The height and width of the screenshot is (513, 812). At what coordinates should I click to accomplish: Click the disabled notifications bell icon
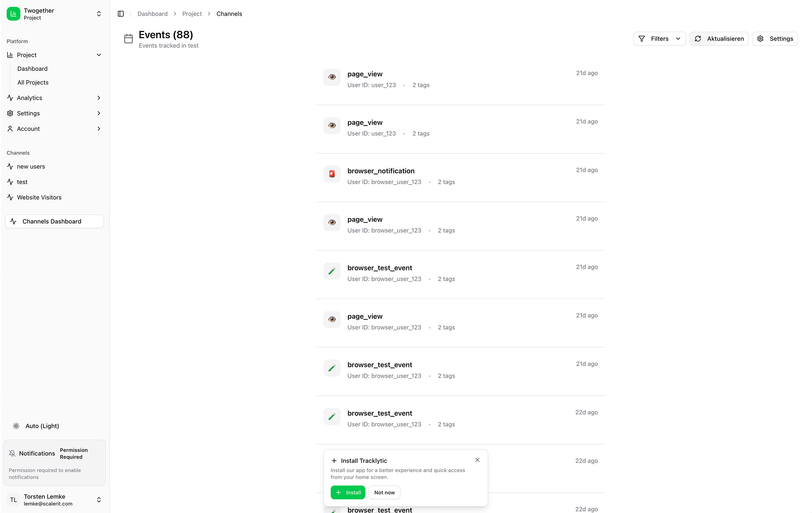(x=12, y=453)
